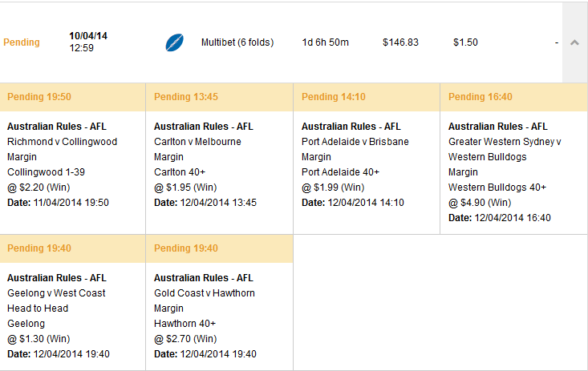Image resolution: width=588 pixels, height=371 pixels.
Task: Collapse the multibet details chevron
Action: tap(574, 42)
